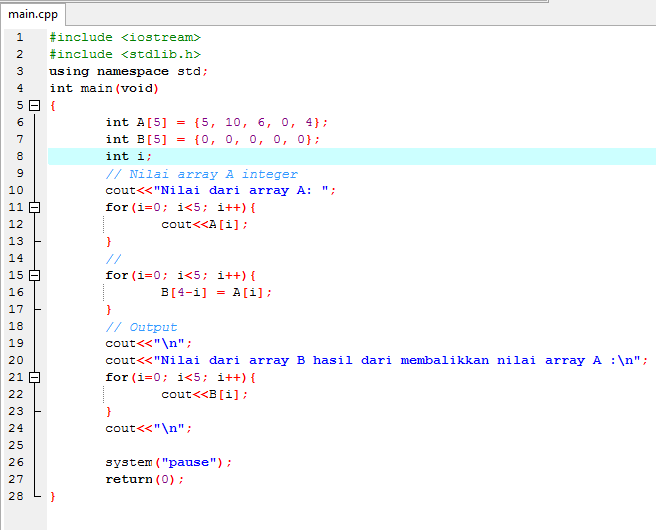Collapse the main function fold at line 5
The image size is (656, 530).
(x=35, y=105)
